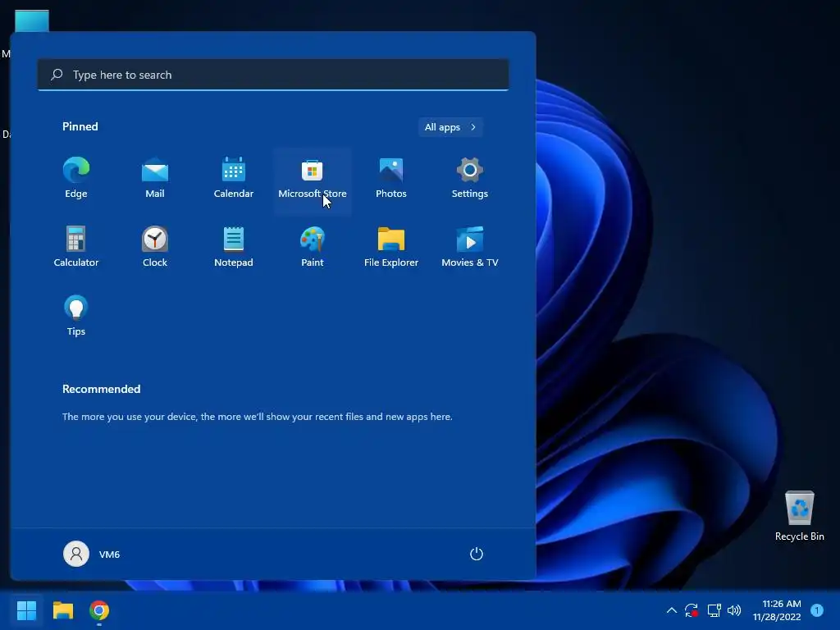
Task: Click the Power button icon
Action: (x=477, y=554)
